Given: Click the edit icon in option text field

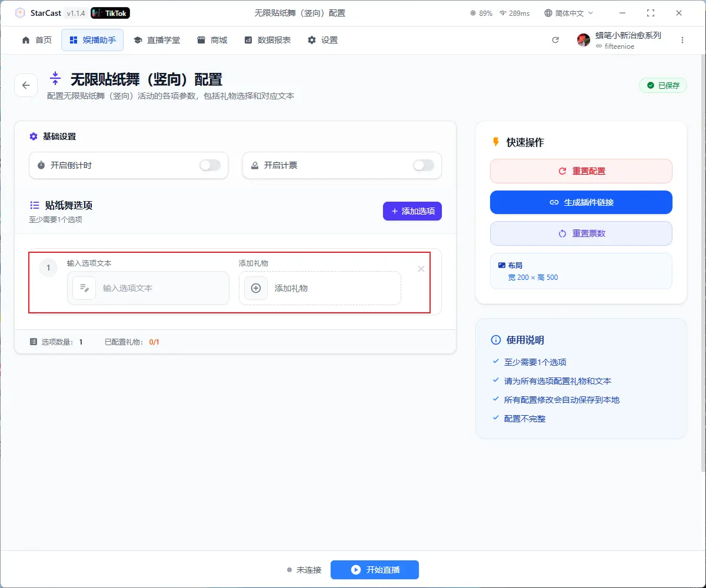Looking at the screenshot, I should coord(84,288).
